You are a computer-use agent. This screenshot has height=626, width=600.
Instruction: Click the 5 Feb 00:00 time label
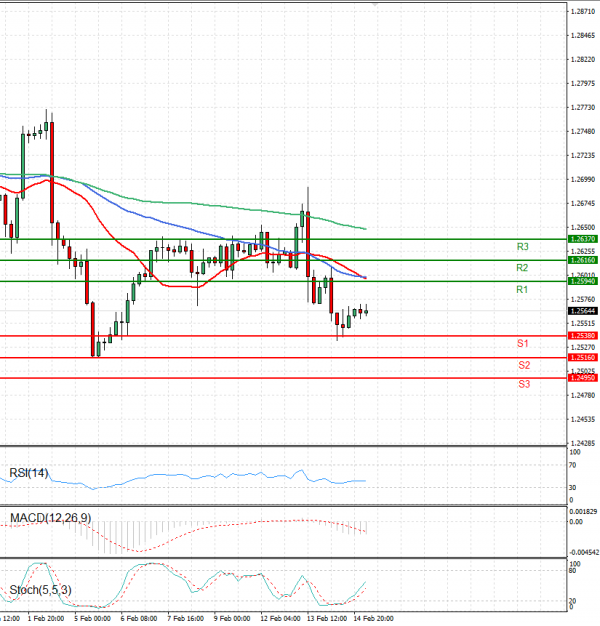coord(92,618)
